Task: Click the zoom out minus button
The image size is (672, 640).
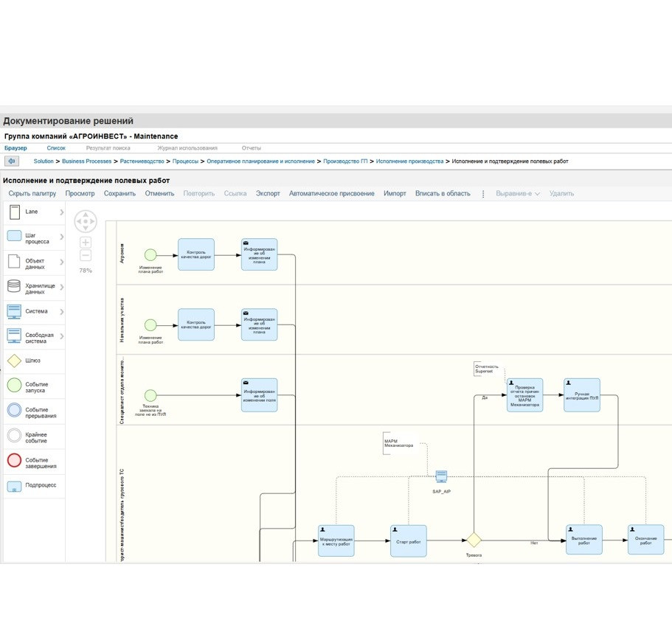Action: coord(86,256)
